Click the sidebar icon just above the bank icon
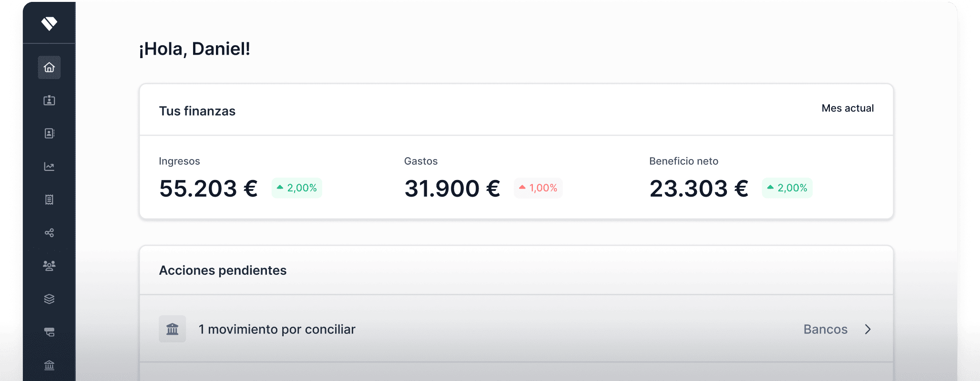980x381 pixels. 49,332
